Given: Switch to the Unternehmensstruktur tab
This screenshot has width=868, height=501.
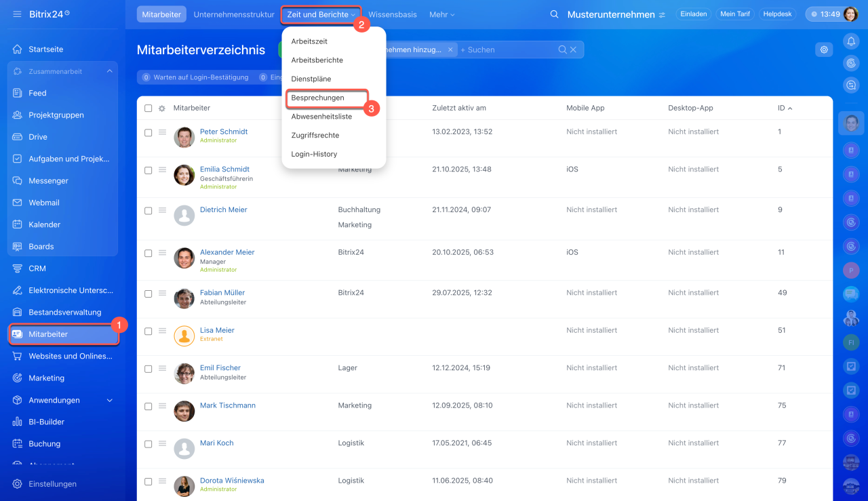Looking at the screenshot, I should click(x=234, y=14).
